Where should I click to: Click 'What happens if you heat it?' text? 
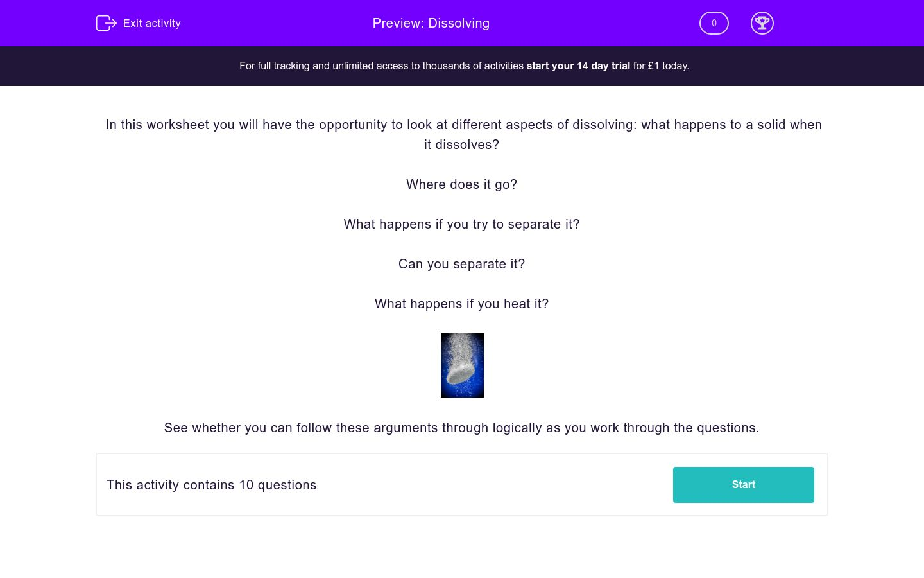coord(461,304)
